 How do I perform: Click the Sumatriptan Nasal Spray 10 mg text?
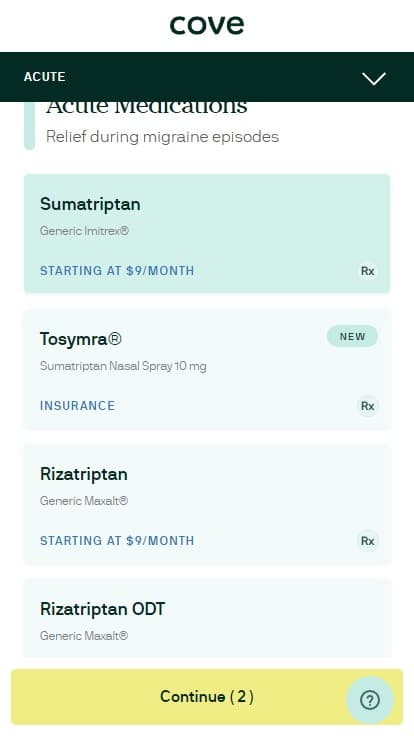click(123, 366)
